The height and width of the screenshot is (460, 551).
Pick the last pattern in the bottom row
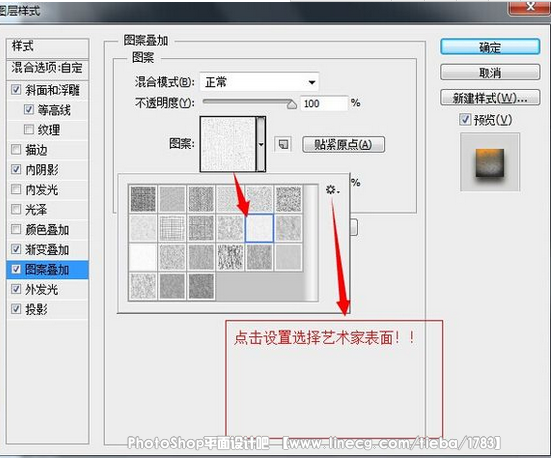point(201,287)
